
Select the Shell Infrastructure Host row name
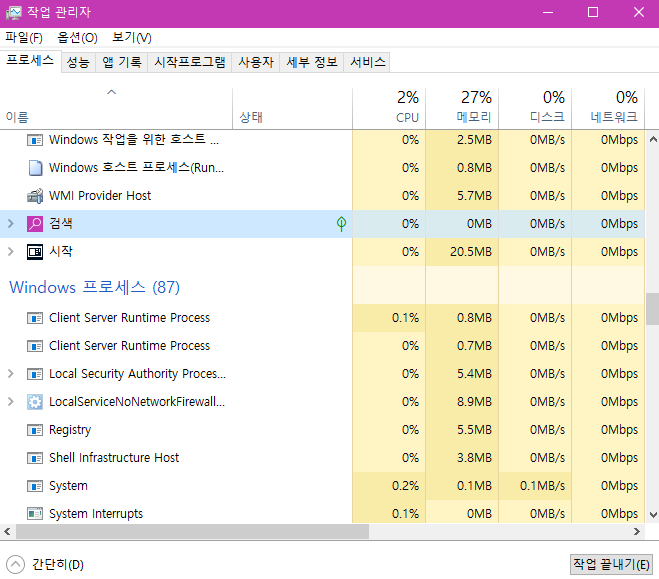point(114,458)
